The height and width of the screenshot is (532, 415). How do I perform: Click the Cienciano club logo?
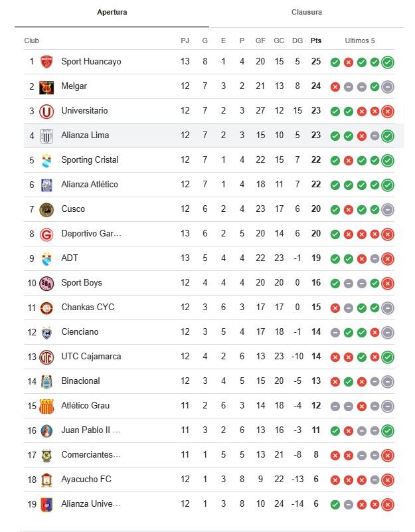pos(48,331)
